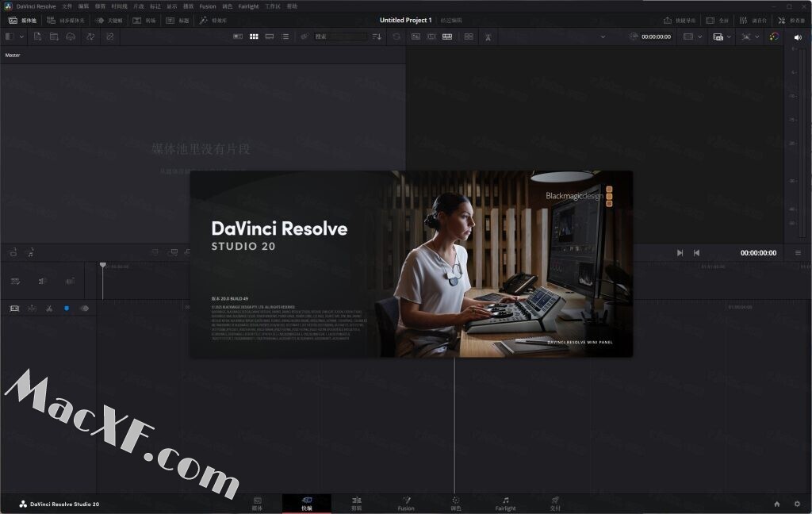Viewport: 812px width, 514px height.
Task: Click the color wheel sparkle icon
Action: point(774,36)
